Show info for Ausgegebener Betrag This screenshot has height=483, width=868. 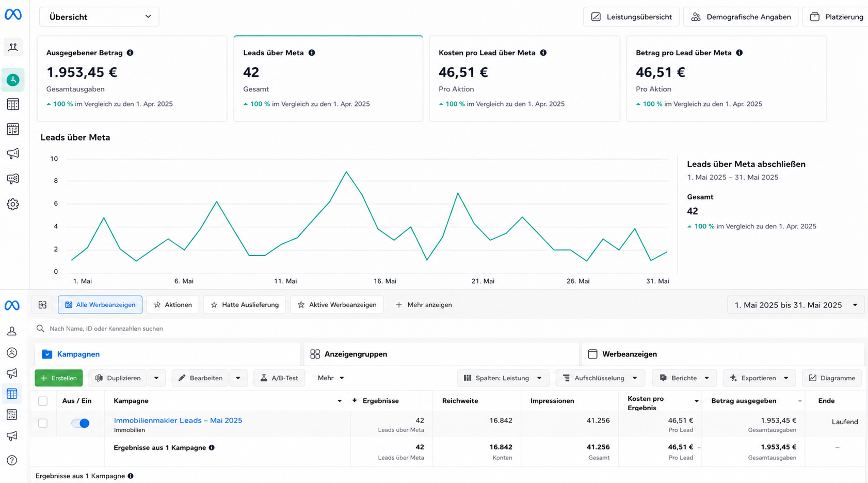[130, 53]
